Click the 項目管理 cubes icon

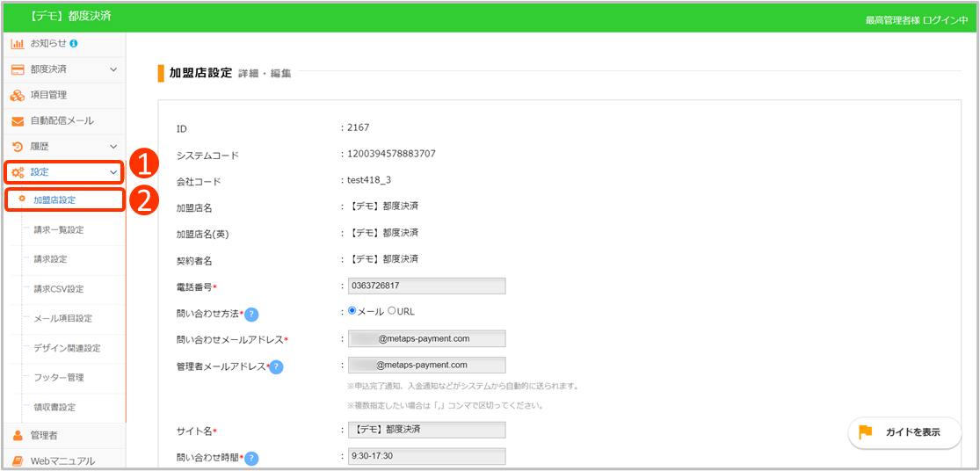pos(18,95)
